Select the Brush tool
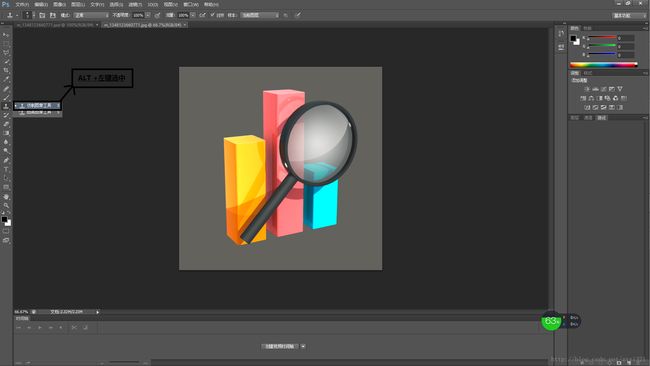The height and width of the screenshot is (366, 650). pos(6,97)
